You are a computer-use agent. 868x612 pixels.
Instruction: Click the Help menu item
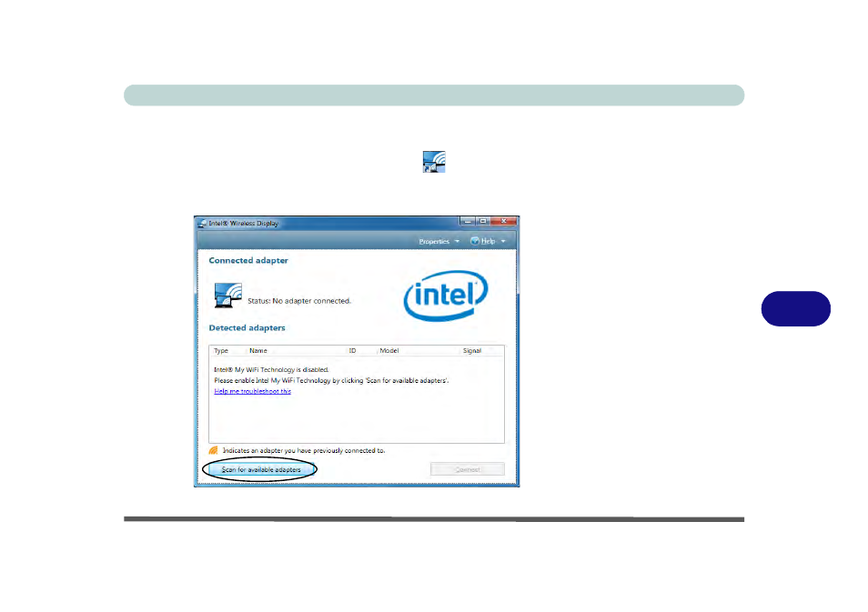tap(489, 240)
